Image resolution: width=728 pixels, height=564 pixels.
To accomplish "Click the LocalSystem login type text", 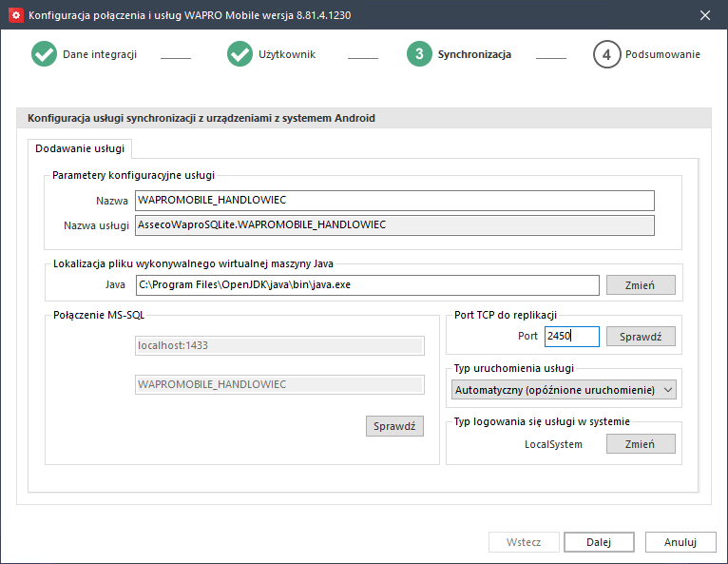I will pos(553,444).
